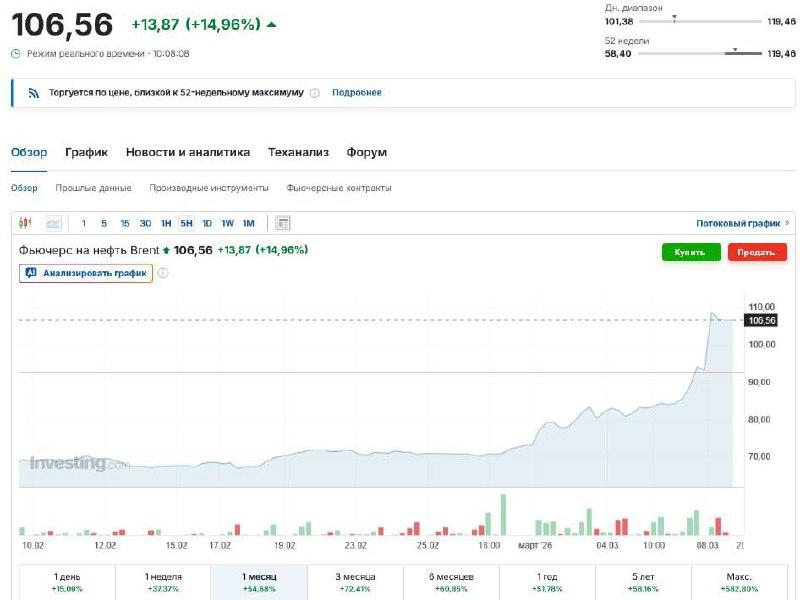The width and height of the screenshot is (800, 600).
Task: Click the info icon beside Анализировать график
Action: click(x=163, y=272)
